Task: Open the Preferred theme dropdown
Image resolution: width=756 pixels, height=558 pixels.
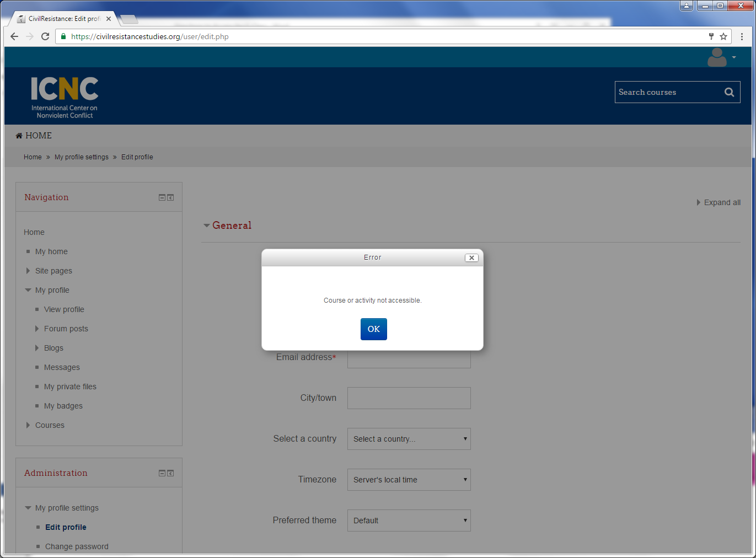Action: pyautogui.click(x=409, y=521)
